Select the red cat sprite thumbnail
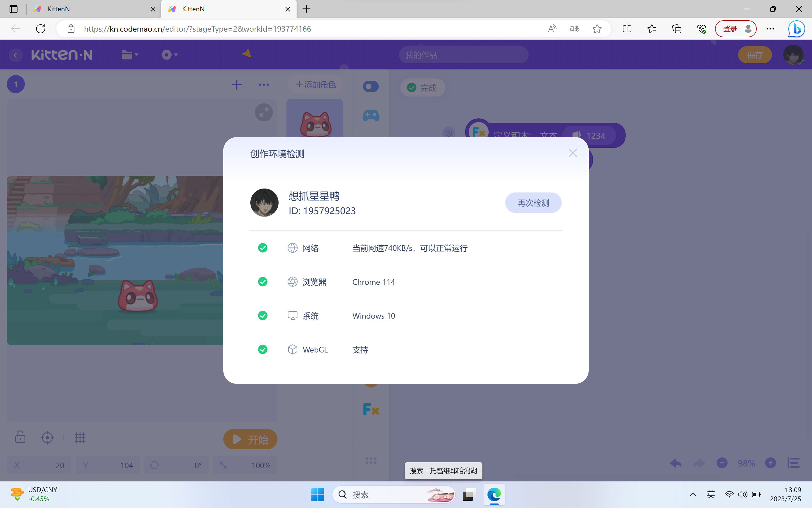Screen dimensions: 812x508 (x=314, y=118)
